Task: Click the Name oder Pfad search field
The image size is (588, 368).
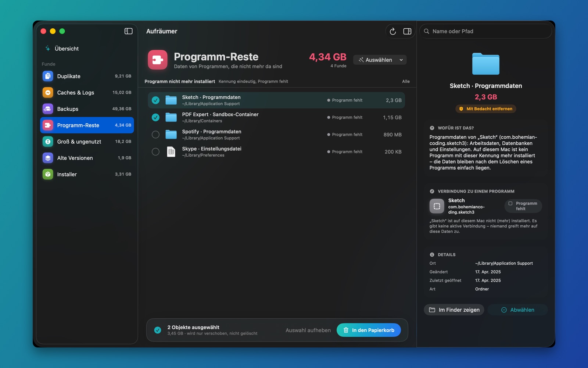Action: point(485,31)
